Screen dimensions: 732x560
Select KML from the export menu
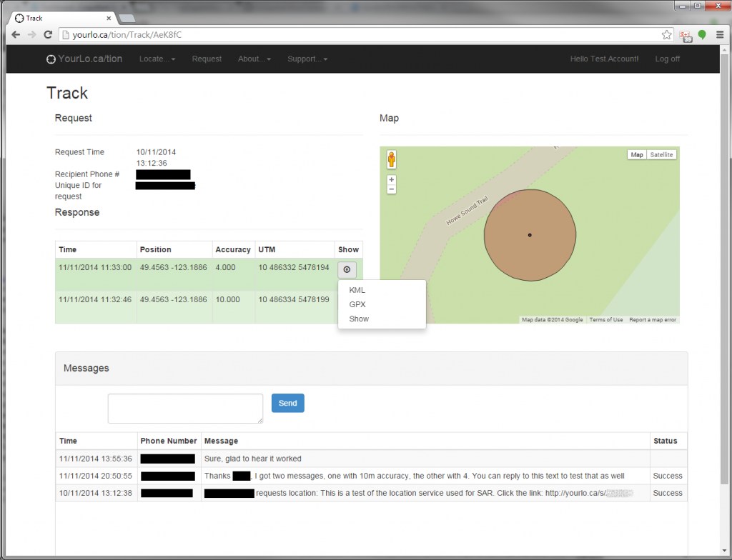[357, 290]
